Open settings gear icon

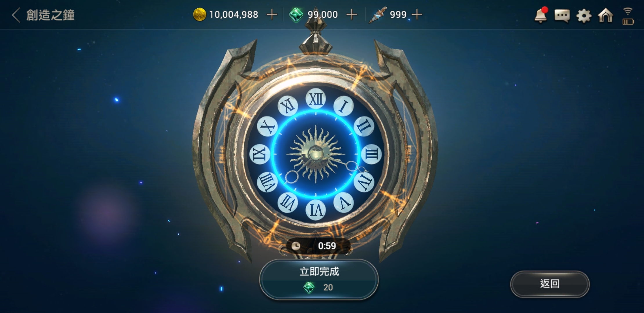click(x=584, y=16)
